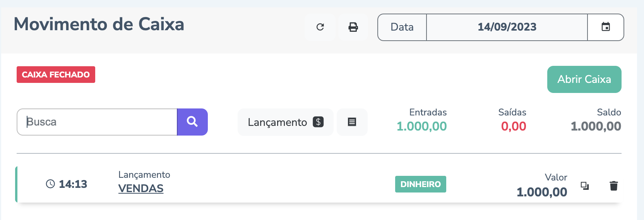The width and height of the screenshot is (644, 220).
Task: Print the cash movement report
Action: coord(353,27)
